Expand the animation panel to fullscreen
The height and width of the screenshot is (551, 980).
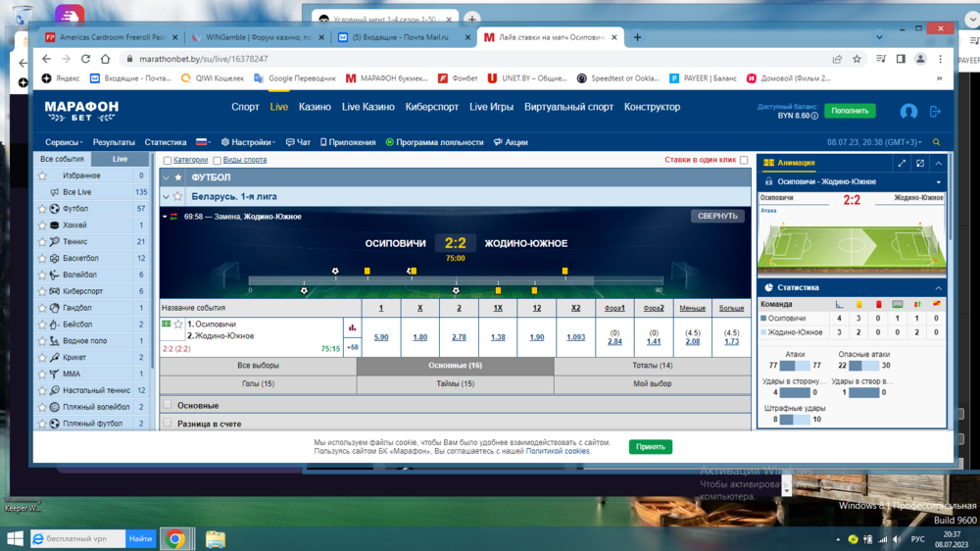[x=902, y=164]
